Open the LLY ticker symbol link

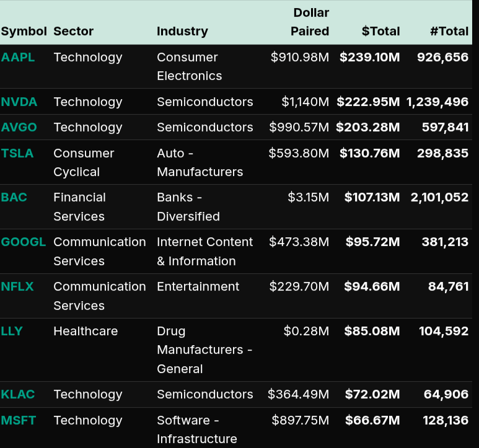pyautogui.click(x=12, y=331)
